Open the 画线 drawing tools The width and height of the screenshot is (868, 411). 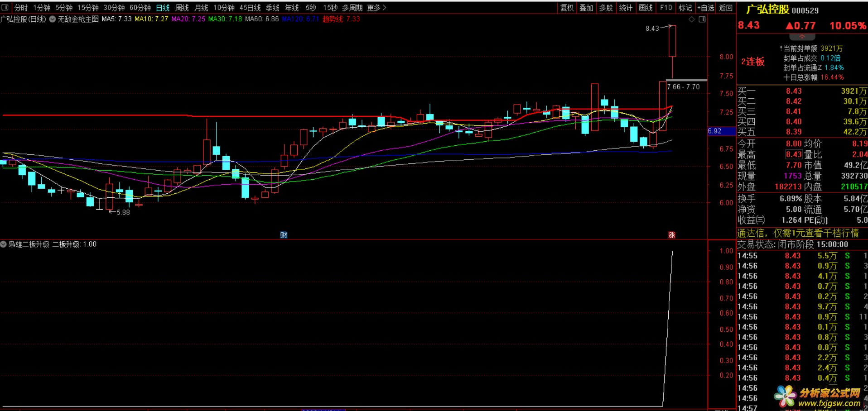point(646,8)
